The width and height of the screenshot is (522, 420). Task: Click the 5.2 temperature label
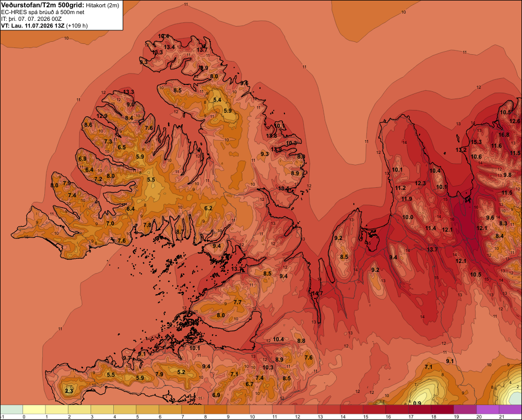point(181,372)
